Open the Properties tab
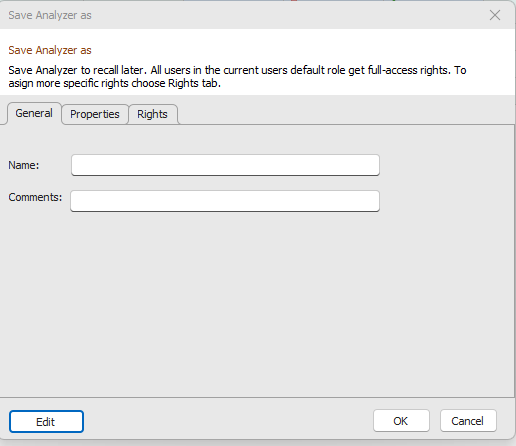Screen dimensions: 516x446 (95, 114)
